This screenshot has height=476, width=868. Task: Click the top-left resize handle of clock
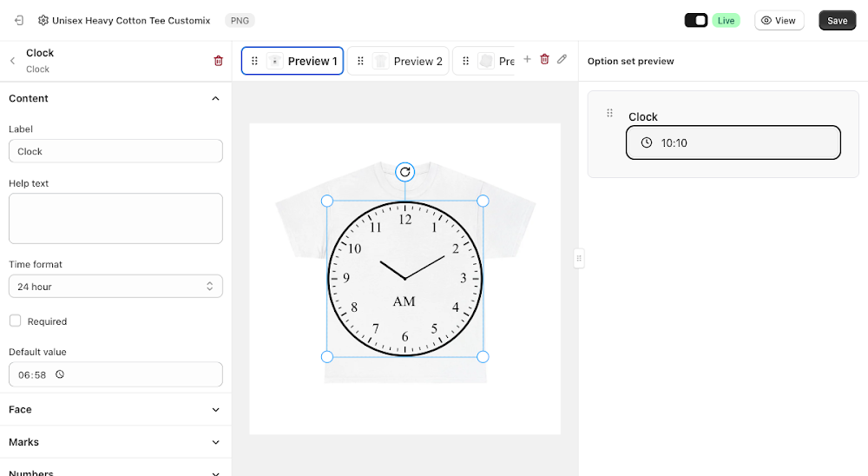[x=327, y=201]
